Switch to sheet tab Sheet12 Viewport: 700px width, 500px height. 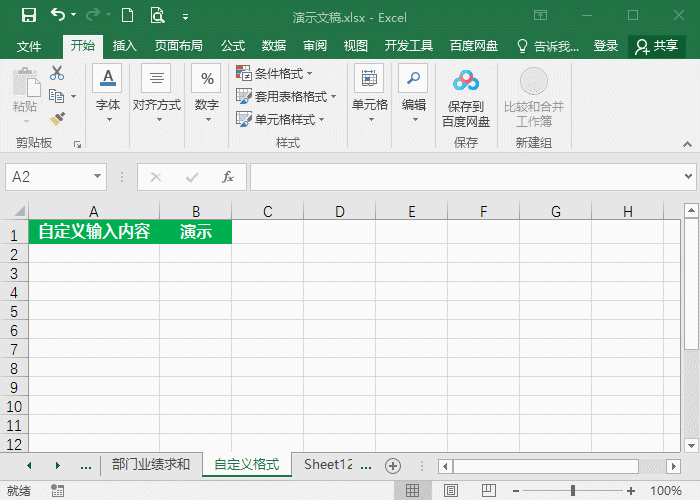[329, 465]
